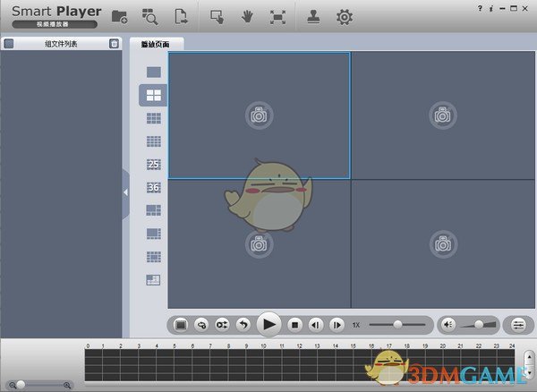Screen dimensions: 537x392
Task: Click the icon right of file list header
Action: coord(114,44)
